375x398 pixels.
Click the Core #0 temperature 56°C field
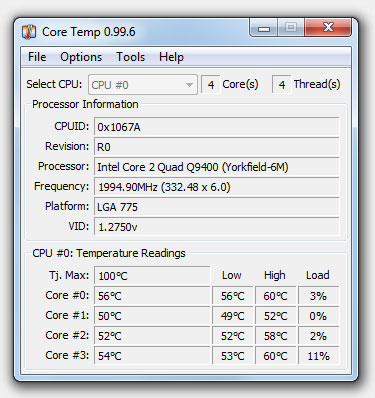click(x=152, y=296)
